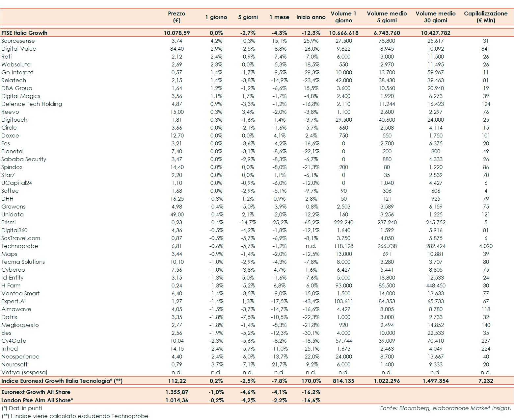Select the "Digital Magics" company name
Viewport: 514px width, 420px height.
[21, 96]
